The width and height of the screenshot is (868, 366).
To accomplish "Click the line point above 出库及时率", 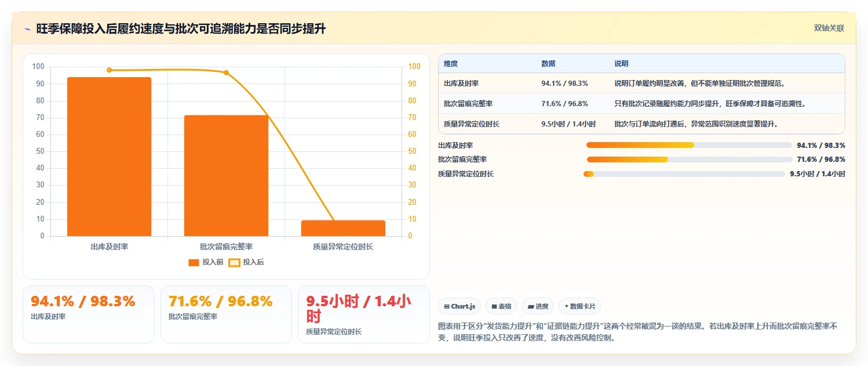I will (109, 70).
